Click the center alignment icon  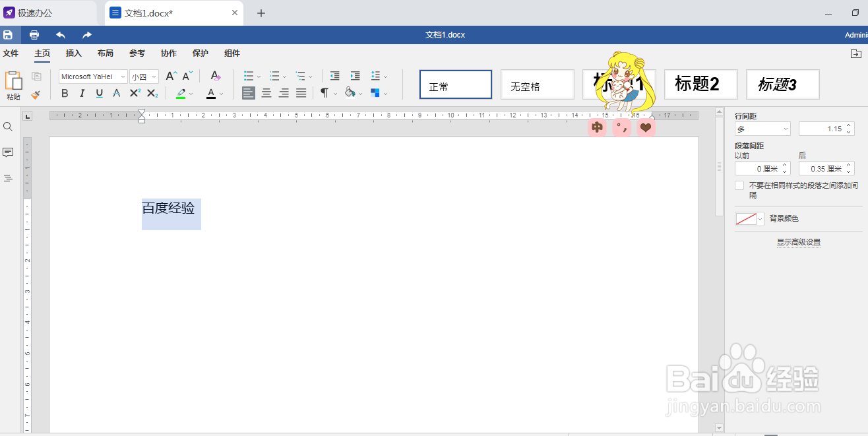[x=266, y=93]
